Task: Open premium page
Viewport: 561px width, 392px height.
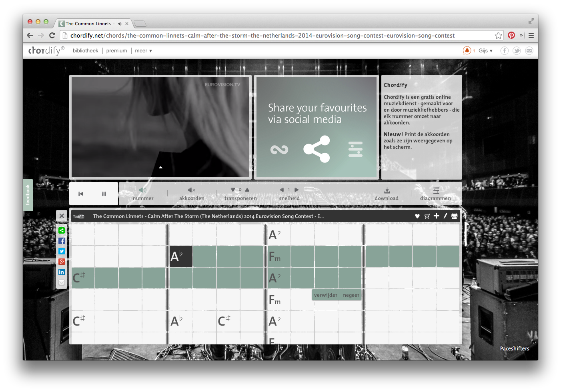Action: [116, 51]
